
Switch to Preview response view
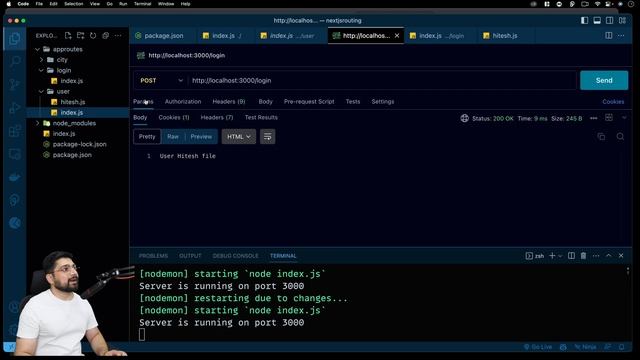(201, 137)
